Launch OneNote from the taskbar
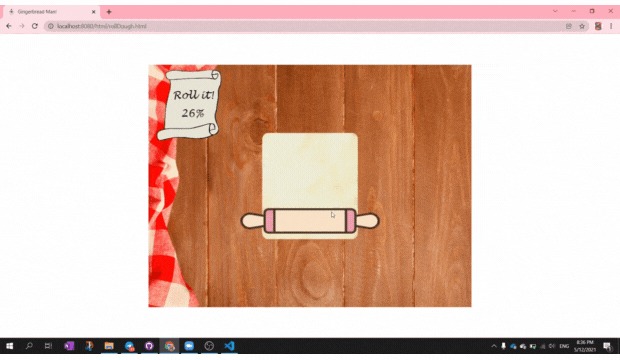Viewport: 620px width, 360px height. point(69,346)
